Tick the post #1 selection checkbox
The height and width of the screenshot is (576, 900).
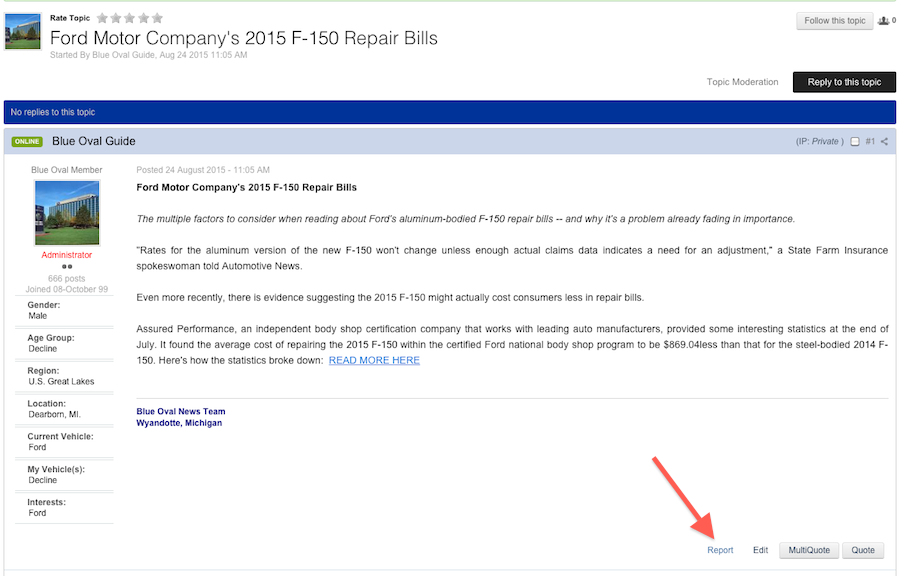855,142
